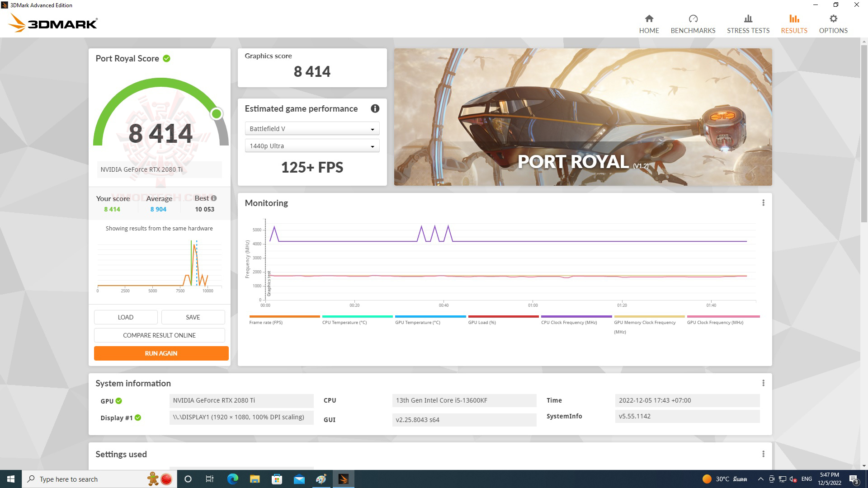
Task: Click the Estimated game performance info icon
Action: (x=375, y=108)
